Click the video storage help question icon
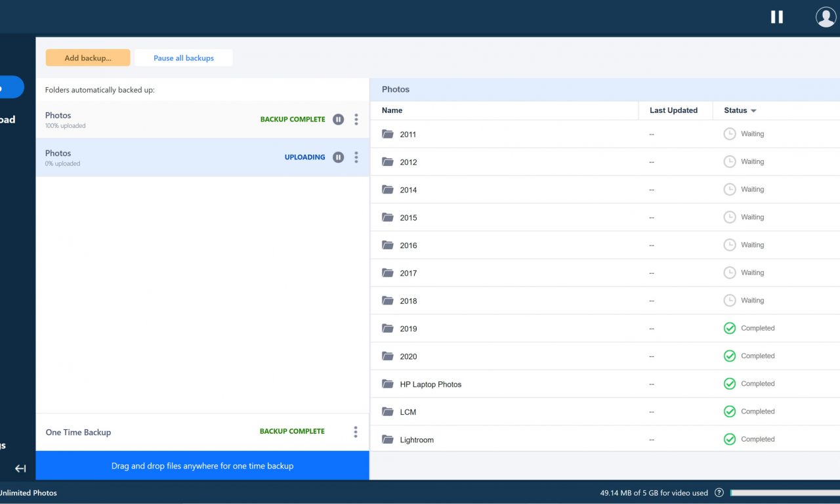Image resolution: width=840 pixels, height=504 pixels. click(x=719, y=493)
